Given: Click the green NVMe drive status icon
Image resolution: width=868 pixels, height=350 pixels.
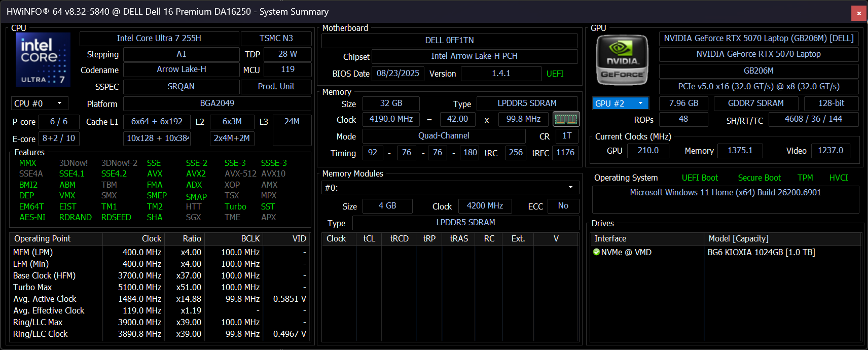Looking at the screenshot, I should (596, 252).
